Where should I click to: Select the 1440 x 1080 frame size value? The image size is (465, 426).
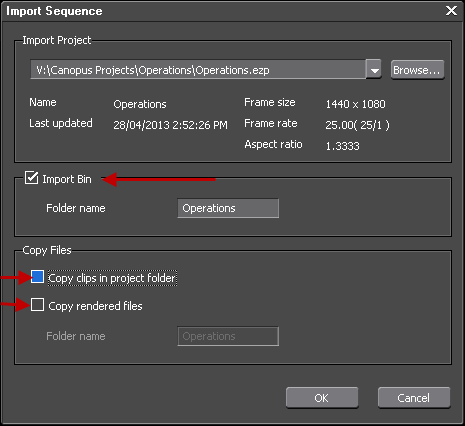coord(355,104)
